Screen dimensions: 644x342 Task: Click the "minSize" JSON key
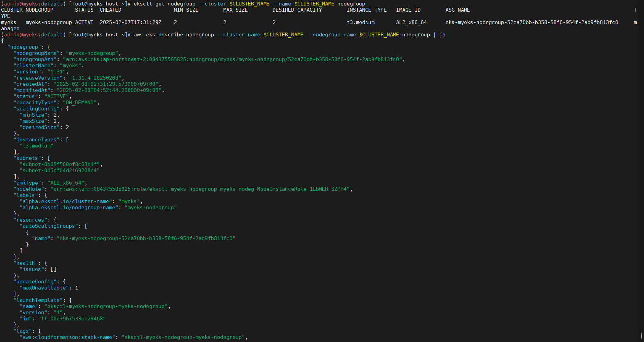(34, 115)
